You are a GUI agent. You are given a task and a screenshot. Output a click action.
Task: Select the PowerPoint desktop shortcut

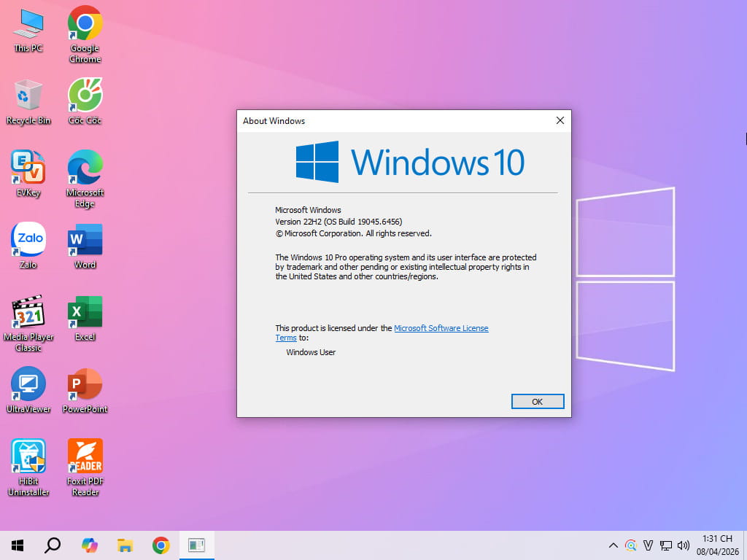(85, 391)
